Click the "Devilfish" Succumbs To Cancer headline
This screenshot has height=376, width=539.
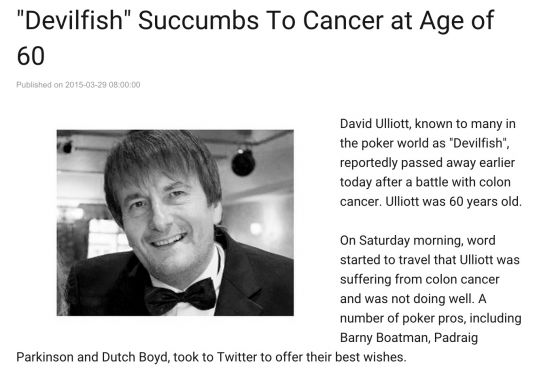(x=255, y=37)
